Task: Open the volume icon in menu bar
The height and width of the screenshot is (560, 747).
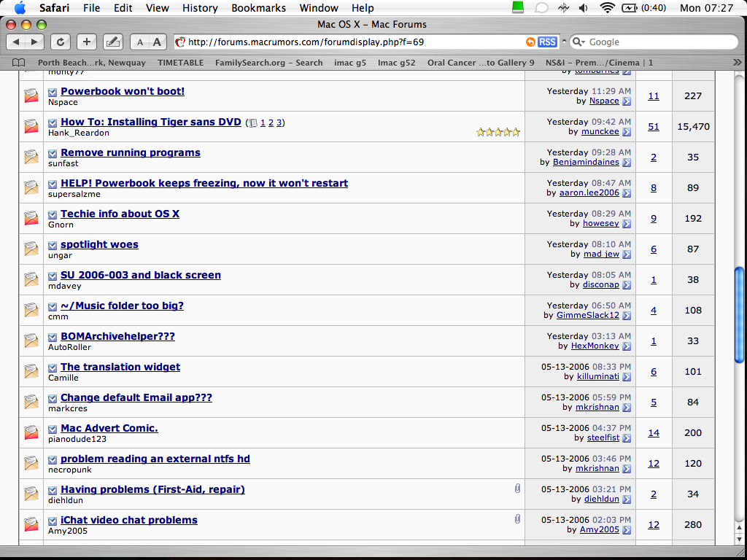Action: [583, 7]
